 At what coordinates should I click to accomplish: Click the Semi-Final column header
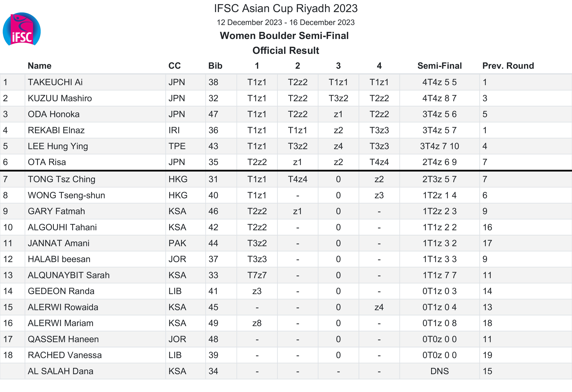[439, 66]
